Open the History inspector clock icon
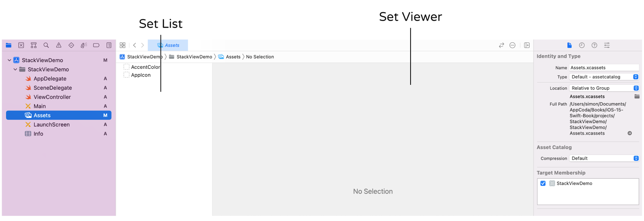The height and width of the screenshot is (221, 644). [582, 45]
